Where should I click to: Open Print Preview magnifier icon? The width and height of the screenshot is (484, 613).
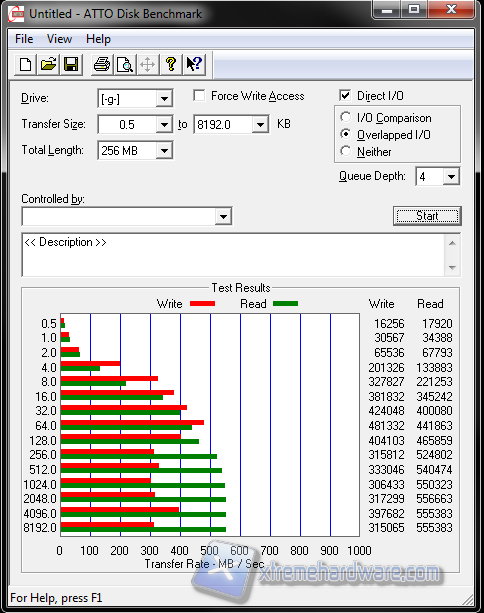pyautogui.click(x=125, y=64)
